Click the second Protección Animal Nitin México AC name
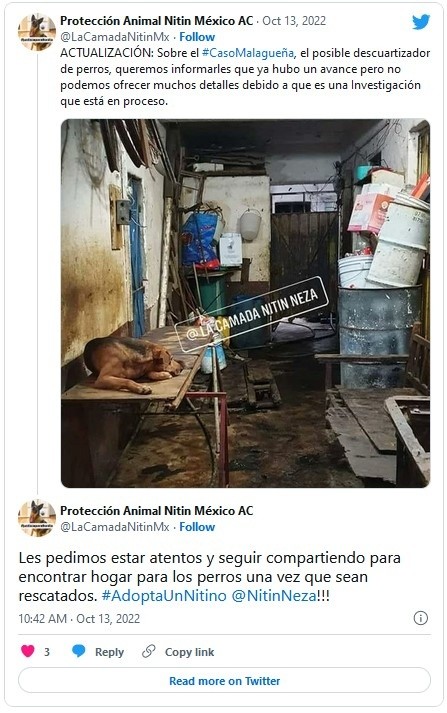 click(x=156, y=511)
